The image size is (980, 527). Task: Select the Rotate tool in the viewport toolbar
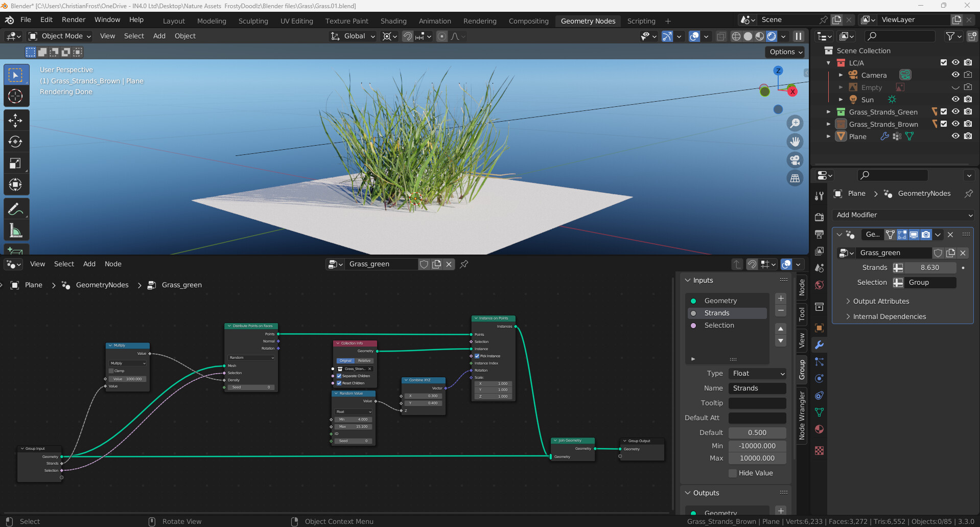click(x=16, y=142)
